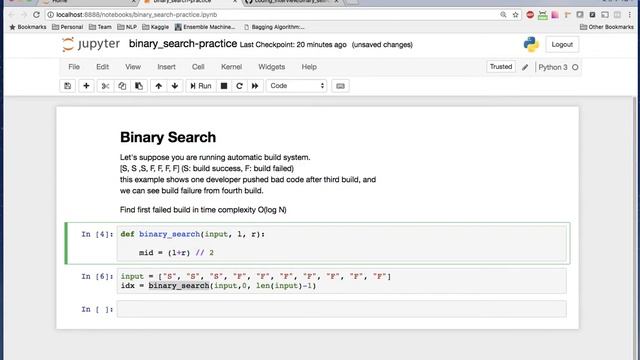
Task: Click the In [4] cell prompt
Action: point(97,234)
